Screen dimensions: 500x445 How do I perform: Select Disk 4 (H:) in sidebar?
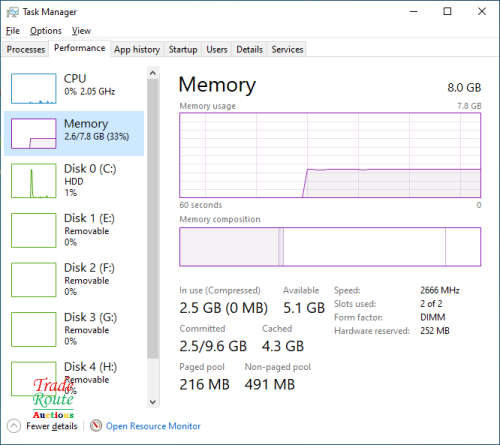(74, 379)
